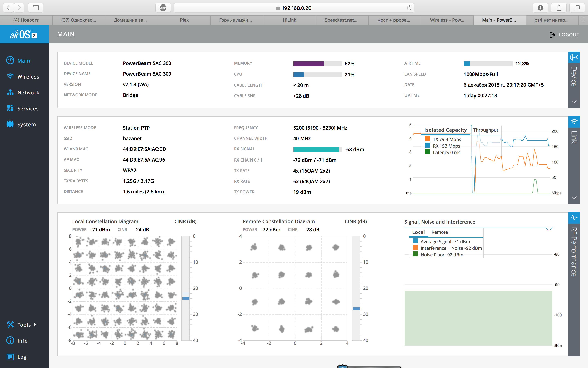Click the RF Performance waveform icon

[574, 218]
